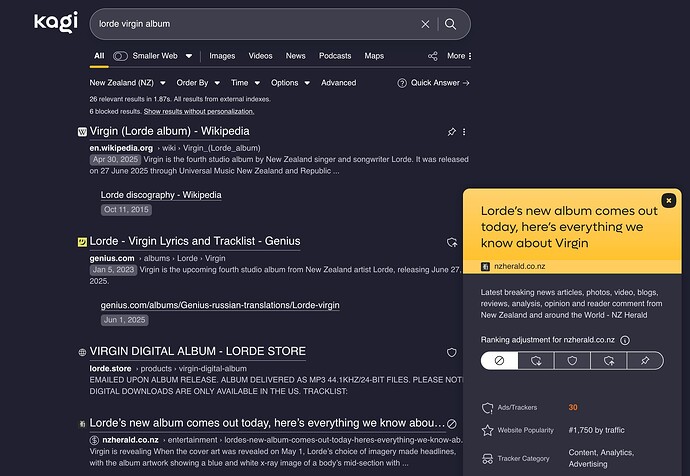Open Lorde discography - Wikipedia link
Image resolution: width=690 pixels, height=476 pixels.
161,195
